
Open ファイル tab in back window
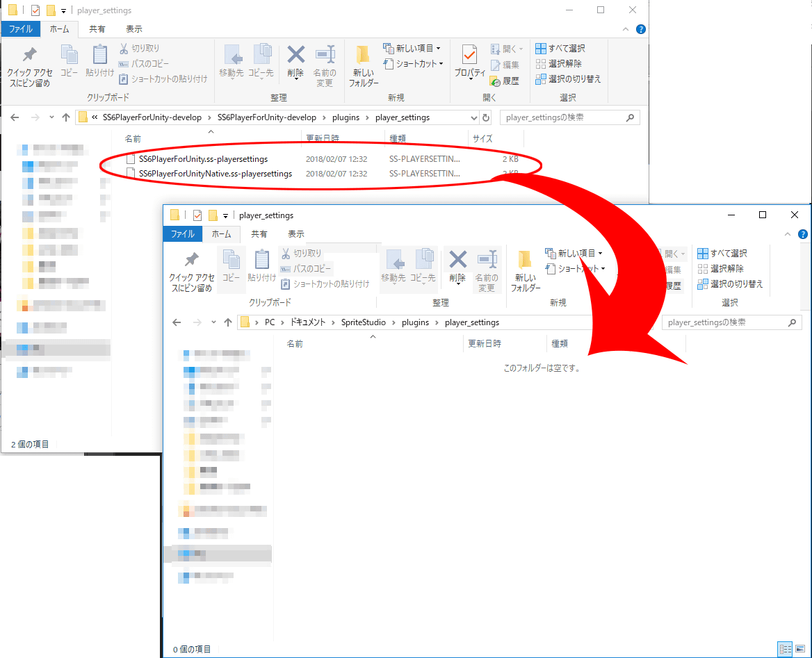tap(21, 29)
